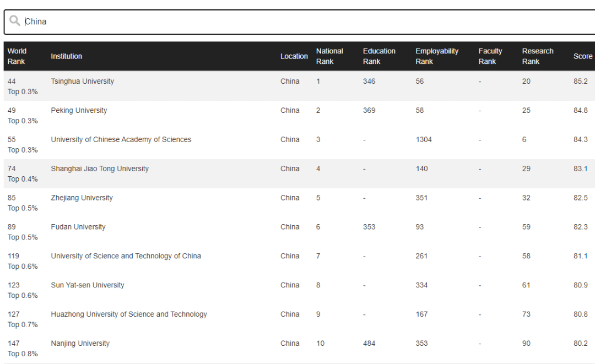Click Sun Yat-sen's research rank 61
The image size is (595, 364).
point(526,285)
